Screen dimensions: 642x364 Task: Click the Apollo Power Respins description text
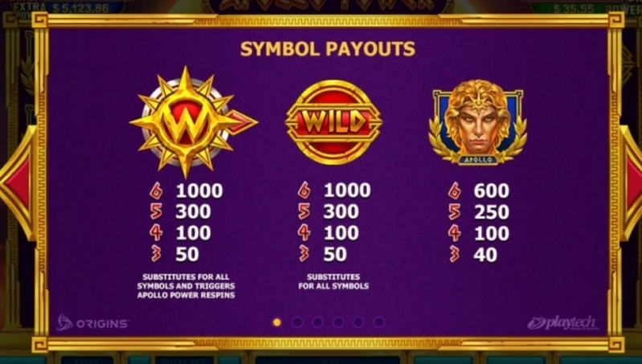tap(186, 286)
